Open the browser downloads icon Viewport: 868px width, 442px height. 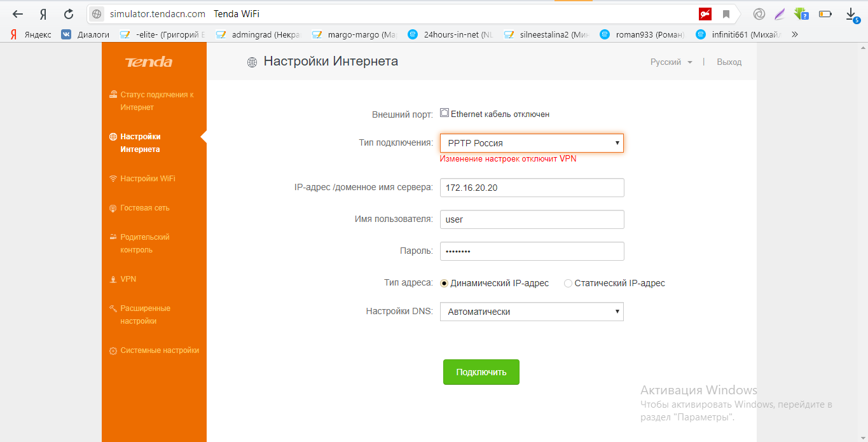[x=851, y=14]
